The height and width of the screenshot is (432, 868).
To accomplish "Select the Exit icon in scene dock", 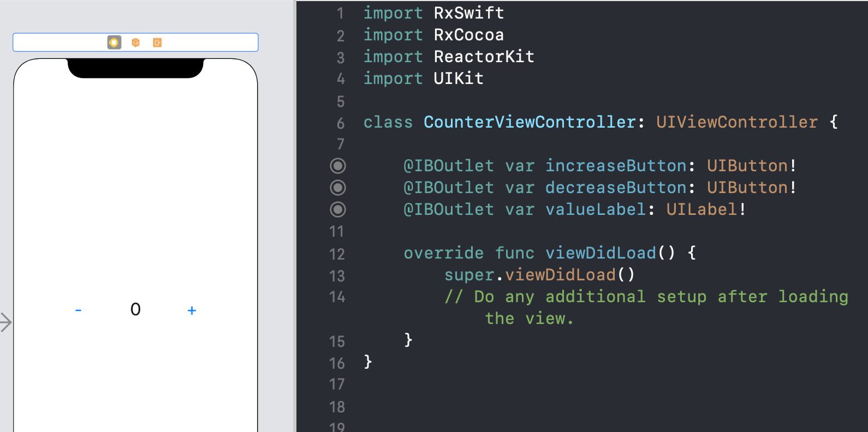I will click(x=157, y=43).
